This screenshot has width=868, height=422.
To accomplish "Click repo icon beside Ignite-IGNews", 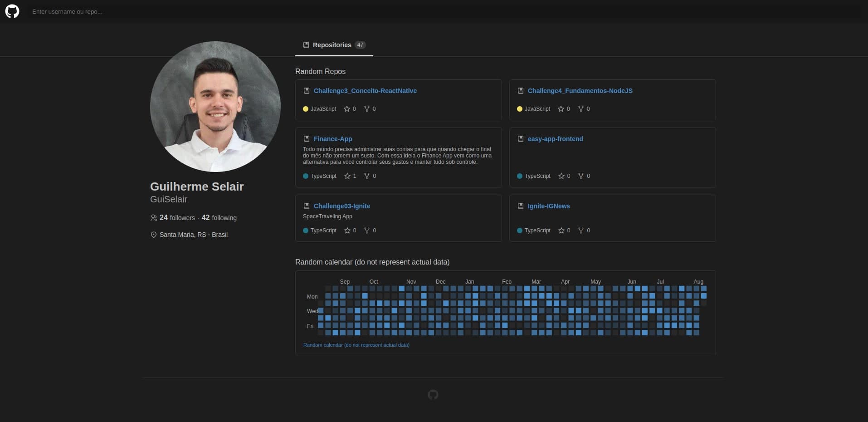I will [521, 206].
